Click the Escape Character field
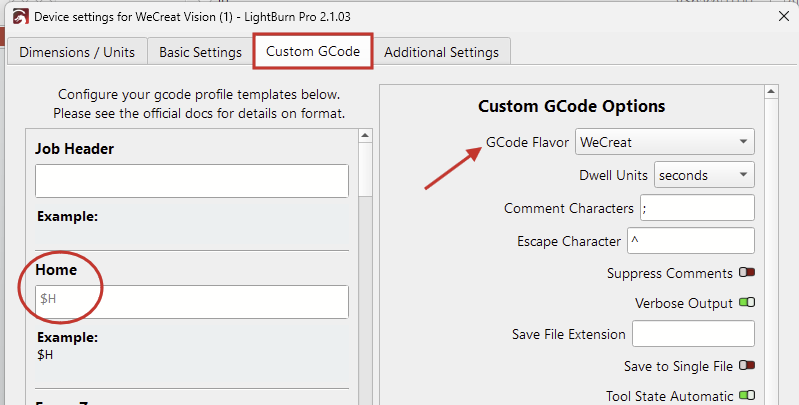 690,240
